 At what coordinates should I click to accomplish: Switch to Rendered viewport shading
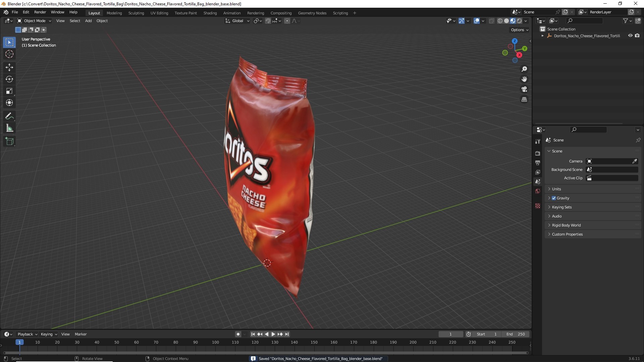pyautogui.click(x=519, y=21)
